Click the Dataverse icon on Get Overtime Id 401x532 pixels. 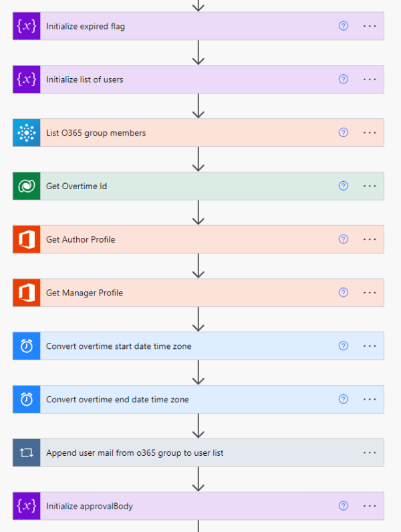tap(27, 186)
